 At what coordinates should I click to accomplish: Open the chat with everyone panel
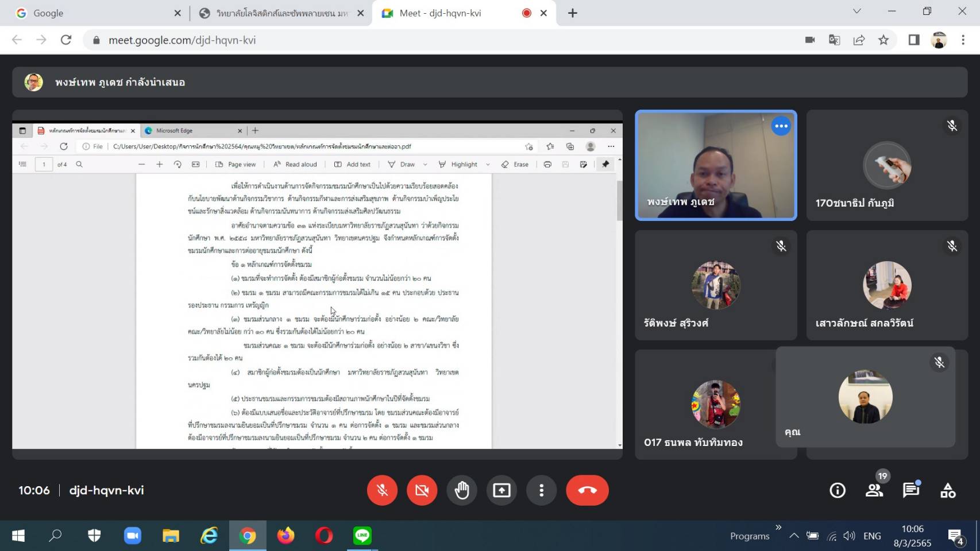click(x=910, y=490)
